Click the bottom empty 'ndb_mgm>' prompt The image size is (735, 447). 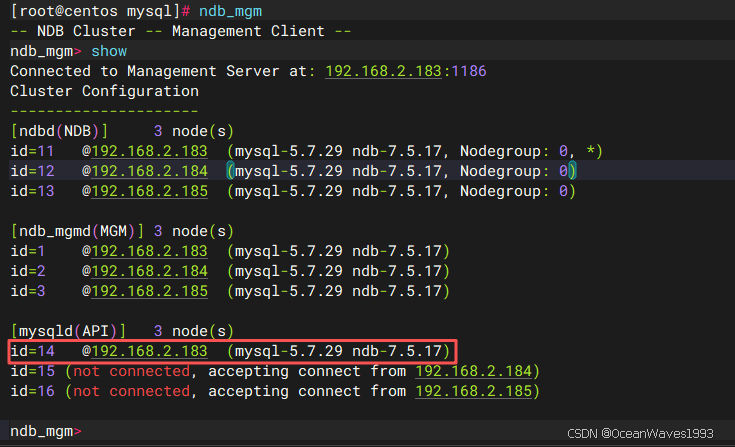[x=46, y=432]
